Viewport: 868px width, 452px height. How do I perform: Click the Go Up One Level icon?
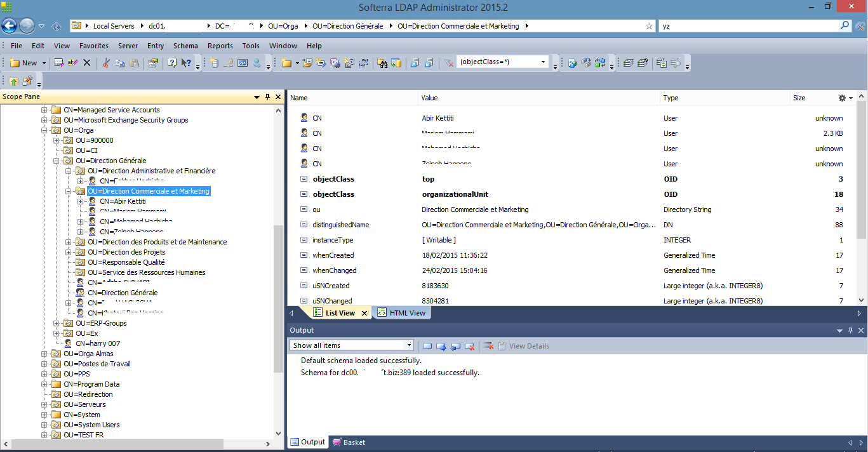[13, 81]
